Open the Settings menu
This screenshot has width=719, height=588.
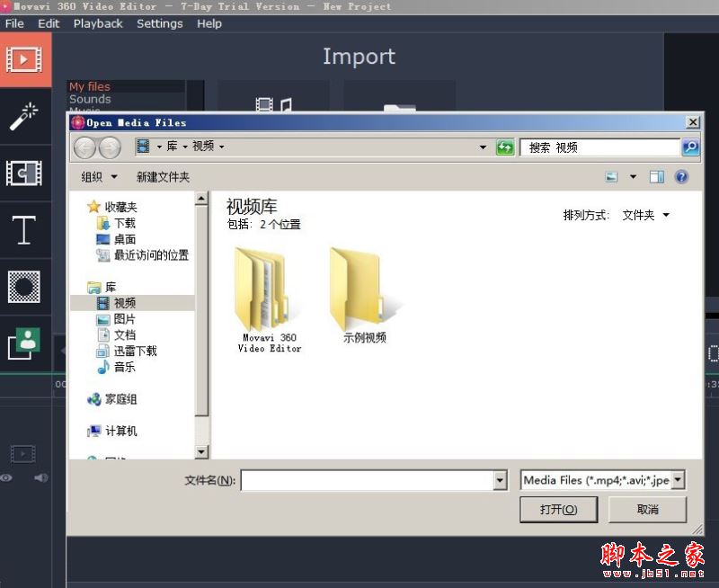click(160, 23)
